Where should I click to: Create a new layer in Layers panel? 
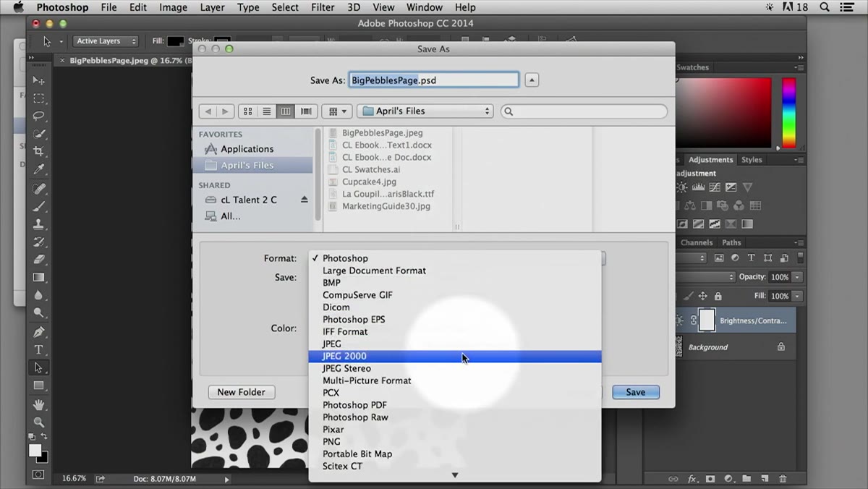pos(765,478)
